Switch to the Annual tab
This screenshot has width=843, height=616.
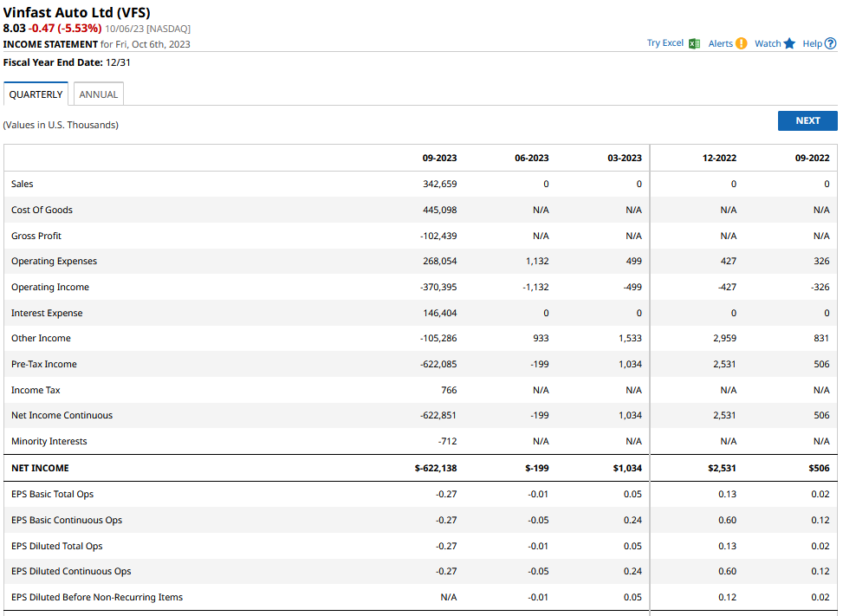point(99,94)
